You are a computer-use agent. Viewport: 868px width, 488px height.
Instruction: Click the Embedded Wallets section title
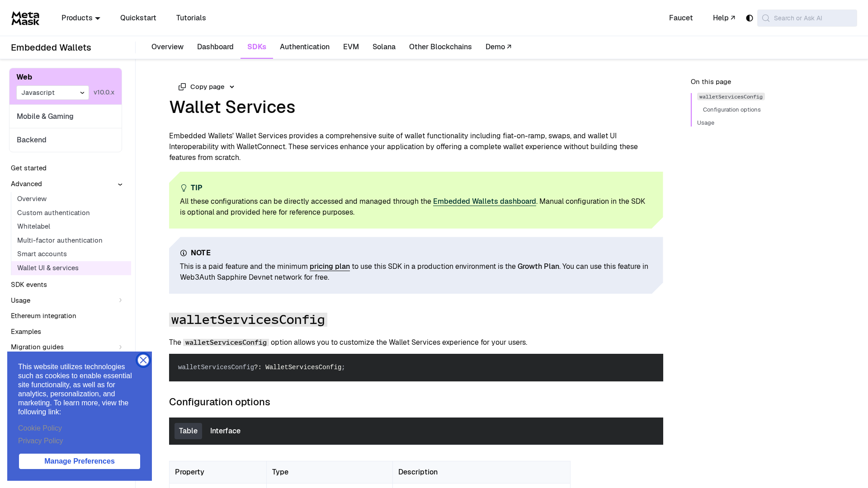click(x=51, y=47)
